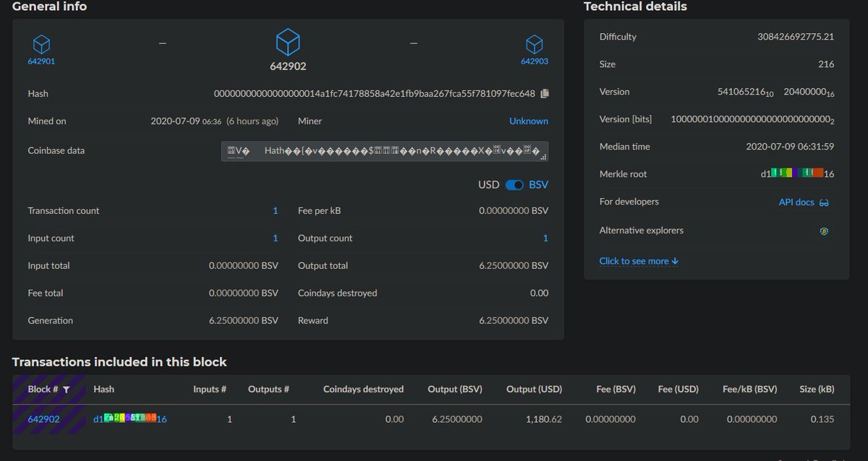Image resolution: width=868 pixels, height=461 pixels.
Task: Select the Version [bits] binary value
Action: coord(753,119)
